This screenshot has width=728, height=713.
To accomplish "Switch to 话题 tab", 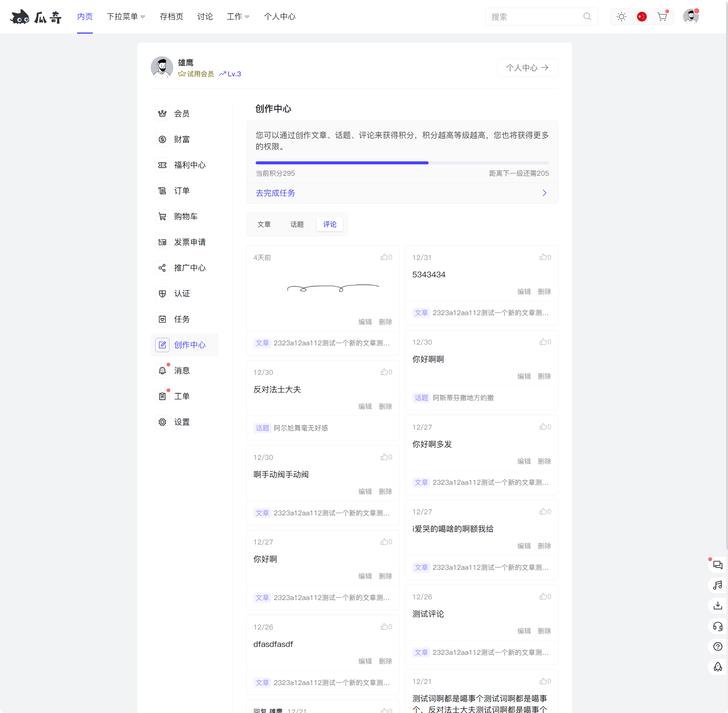I will tap(297, 224).
